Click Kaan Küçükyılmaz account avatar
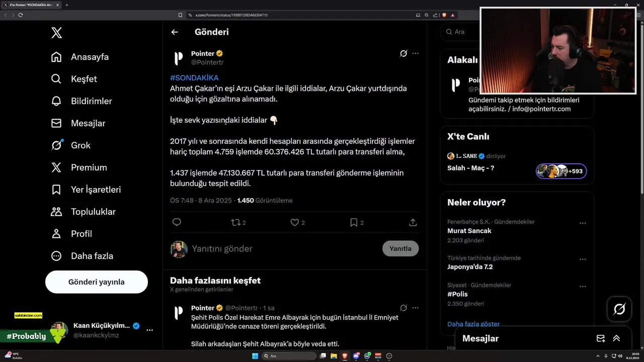644x362 pixels. [x=59, y=330]
